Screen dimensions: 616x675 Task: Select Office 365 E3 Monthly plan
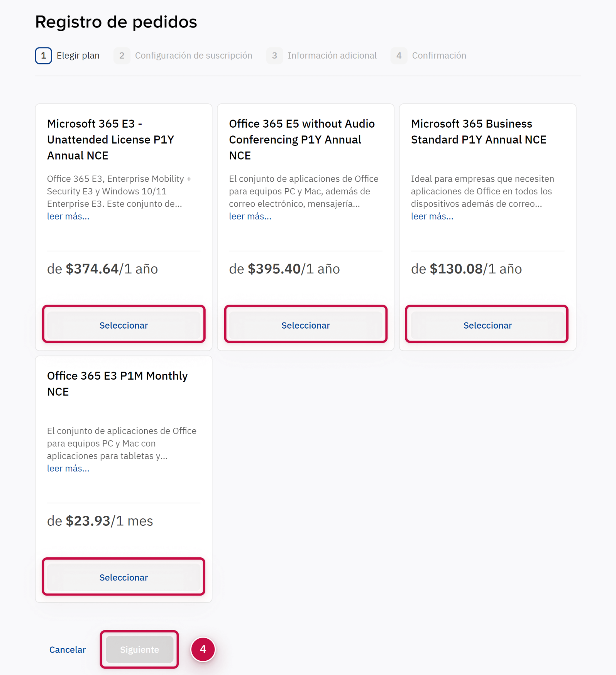[124, 577]
